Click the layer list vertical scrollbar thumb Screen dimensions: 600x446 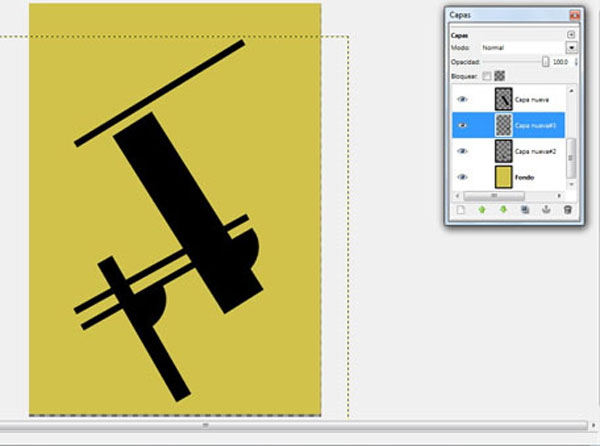571,158
